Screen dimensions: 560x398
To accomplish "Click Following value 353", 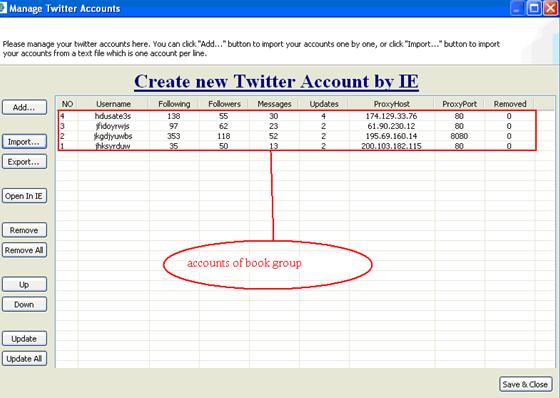I will pyautogui.click(x=174, y=136).
